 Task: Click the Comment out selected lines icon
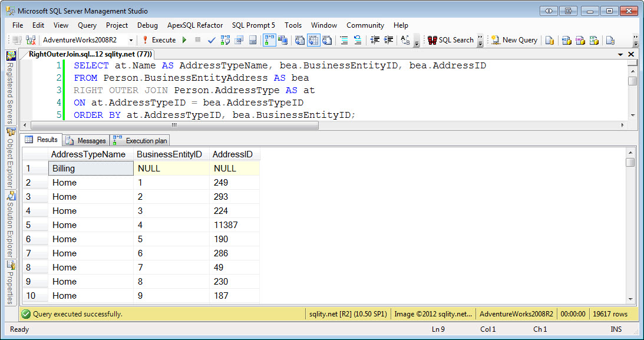point(344,40)
